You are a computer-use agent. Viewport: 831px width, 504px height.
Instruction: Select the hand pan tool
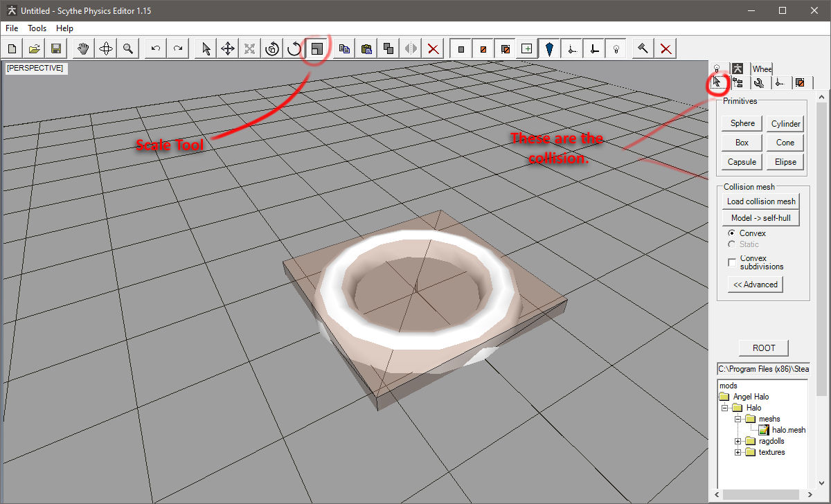84,48
